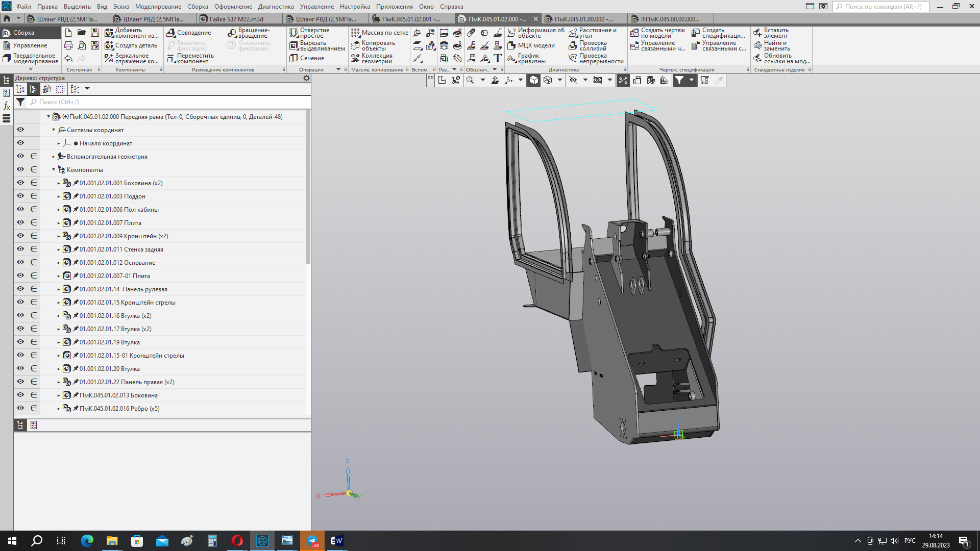
Task: Open tree panel settings gear icon
Action: point(306,78)
